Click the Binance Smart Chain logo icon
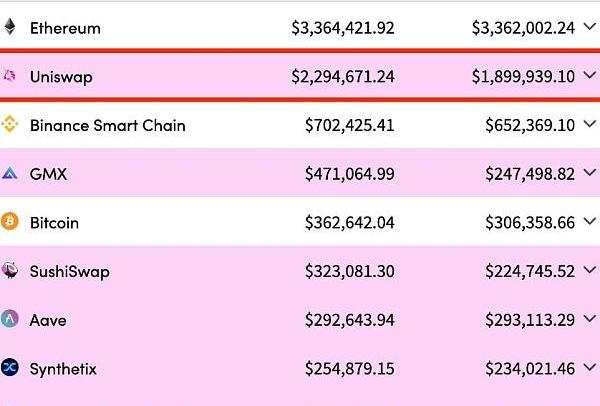Image resolution: width=600 pixels, height=406 pixels. pos(10,125)
